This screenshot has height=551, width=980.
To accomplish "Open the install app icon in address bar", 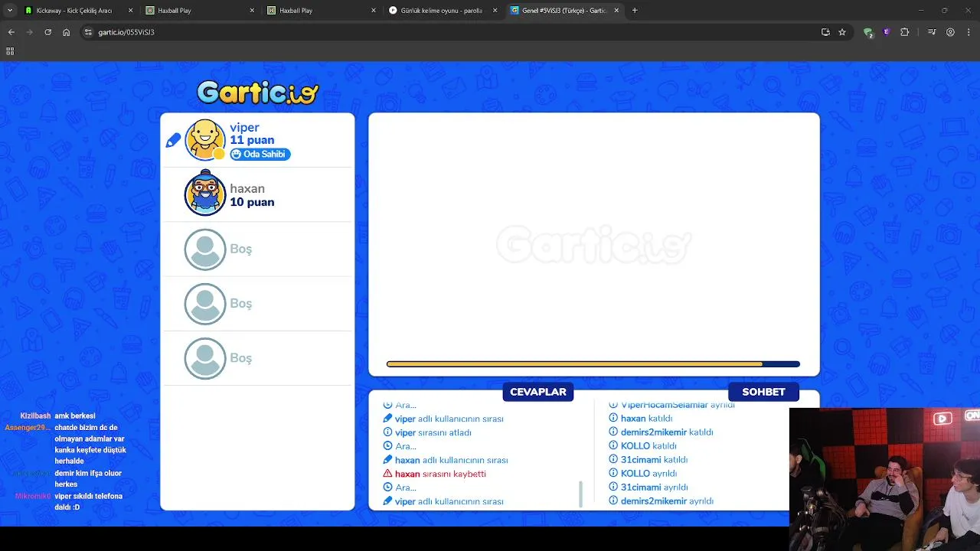I will tap(825, 32).
